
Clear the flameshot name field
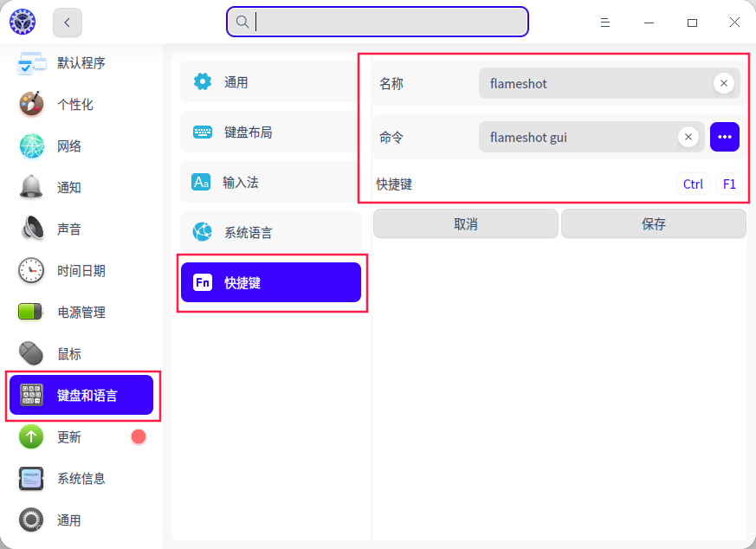tap(724, 83)
